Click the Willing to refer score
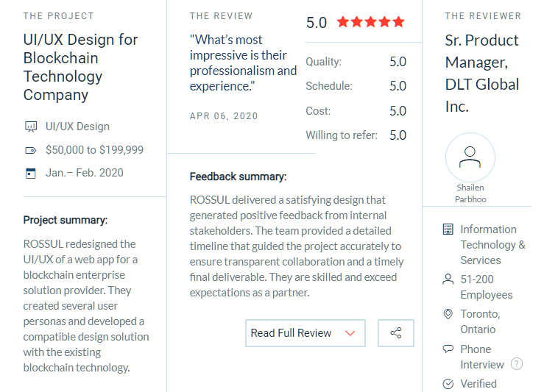The height and width of the screenshot is (392, 544). tap(398, 135)
